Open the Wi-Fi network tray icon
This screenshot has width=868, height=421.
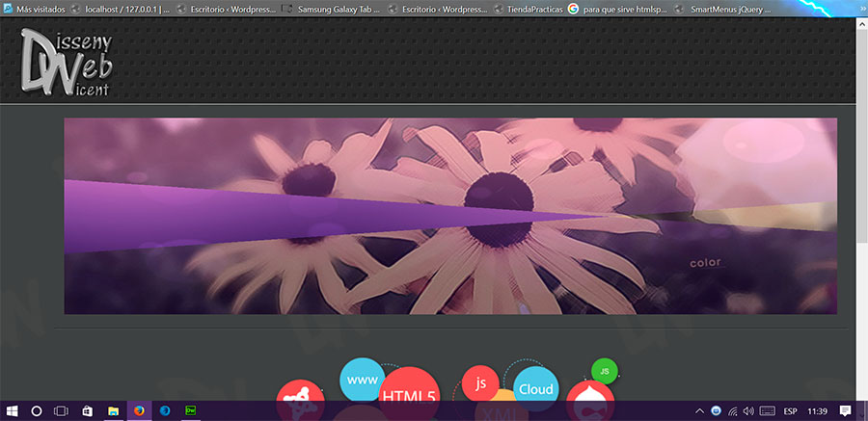[x=732, y=411]
